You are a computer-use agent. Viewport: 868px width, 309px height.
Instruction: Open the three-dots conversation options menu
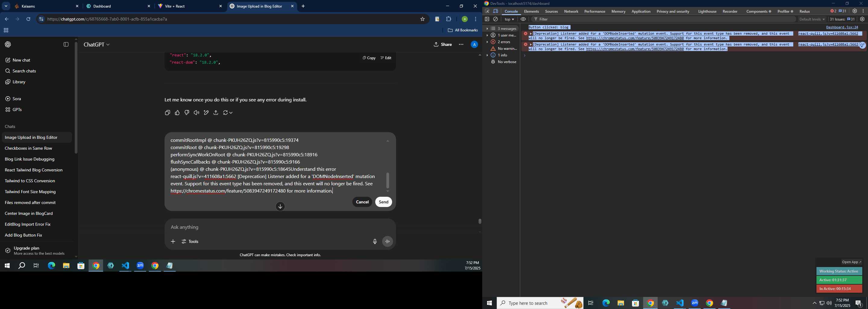coord(461,45)
